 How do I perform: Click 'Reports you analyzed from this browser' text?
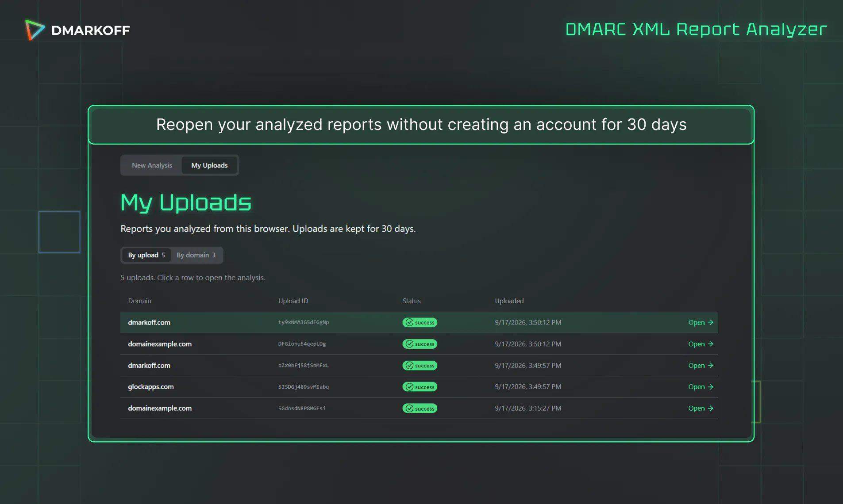pos(268,229)
